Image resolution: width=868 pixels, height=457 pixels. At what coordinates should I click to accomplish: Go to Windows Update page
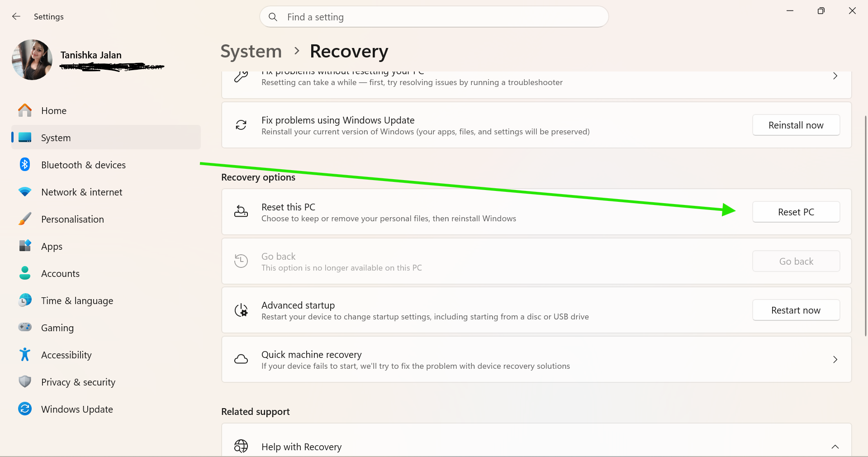coord(106,409)
